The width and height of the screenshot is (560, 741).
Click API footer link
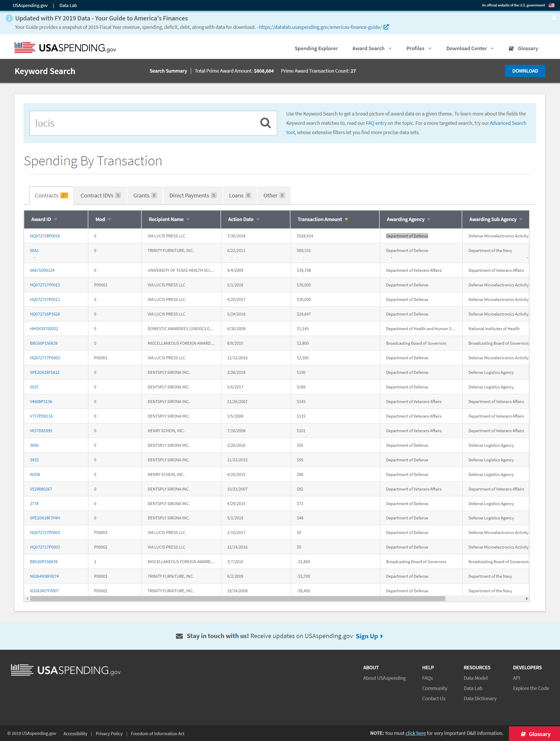point(516,678)
